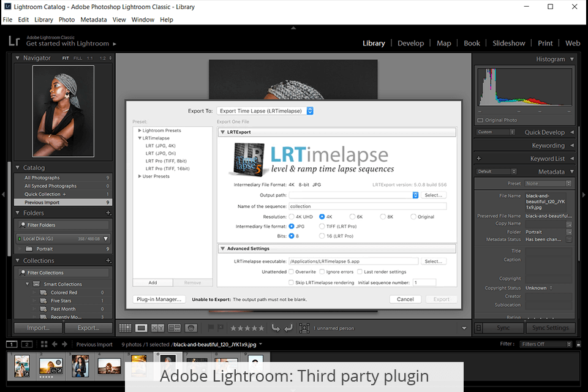The height and width of the screenshot is (392, 588).
Task: Open the Filters Off dropdown
Action: [x=545, y=344]
